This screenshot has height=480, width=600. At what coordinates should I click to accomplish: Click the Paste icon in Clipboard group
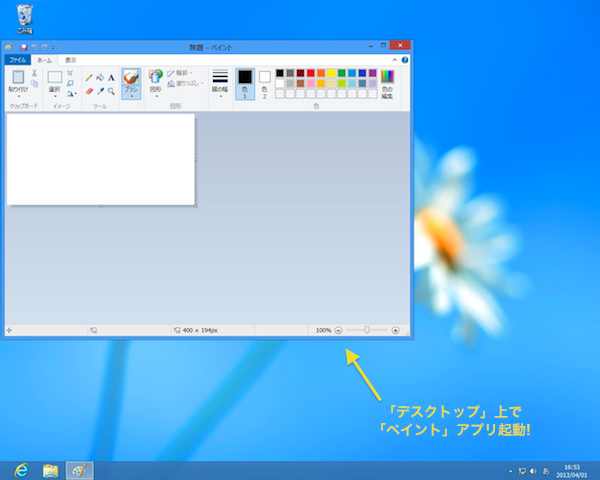pos(18,77)
